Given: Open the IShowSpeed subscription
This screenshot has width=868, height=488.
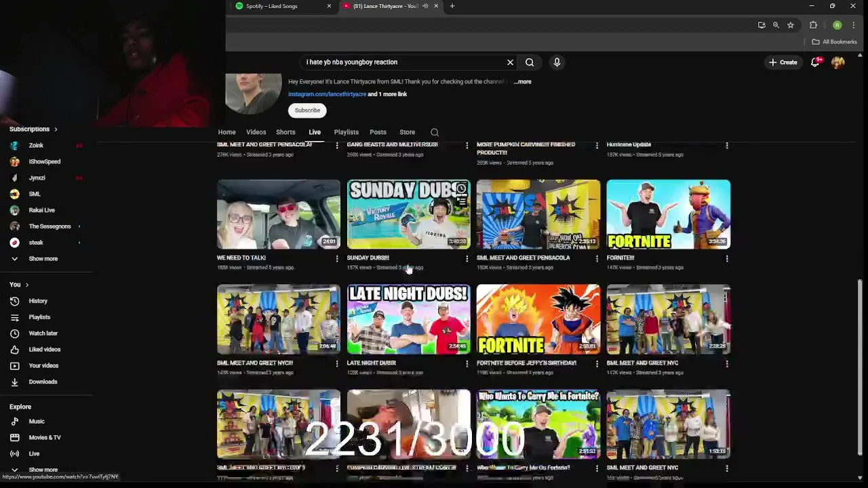Looking at the screenshot, I should point(44,161).
